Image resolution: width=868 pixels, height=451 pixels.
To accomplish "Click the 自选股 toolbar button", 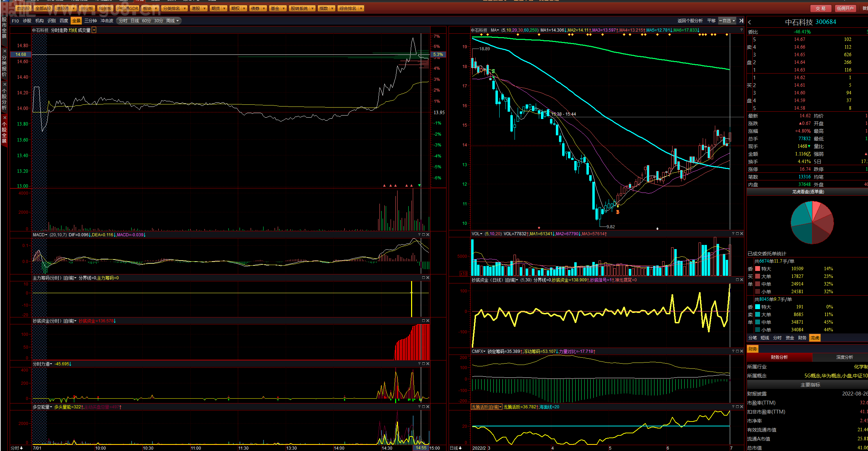I will click(24, 9).
